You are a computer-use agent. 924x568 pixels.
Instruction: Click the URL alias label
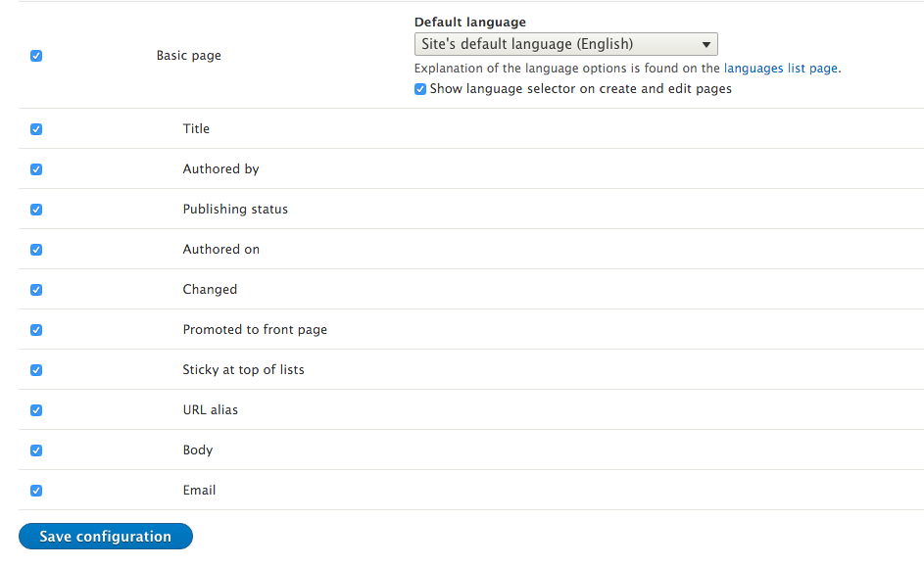pos(211,409)
